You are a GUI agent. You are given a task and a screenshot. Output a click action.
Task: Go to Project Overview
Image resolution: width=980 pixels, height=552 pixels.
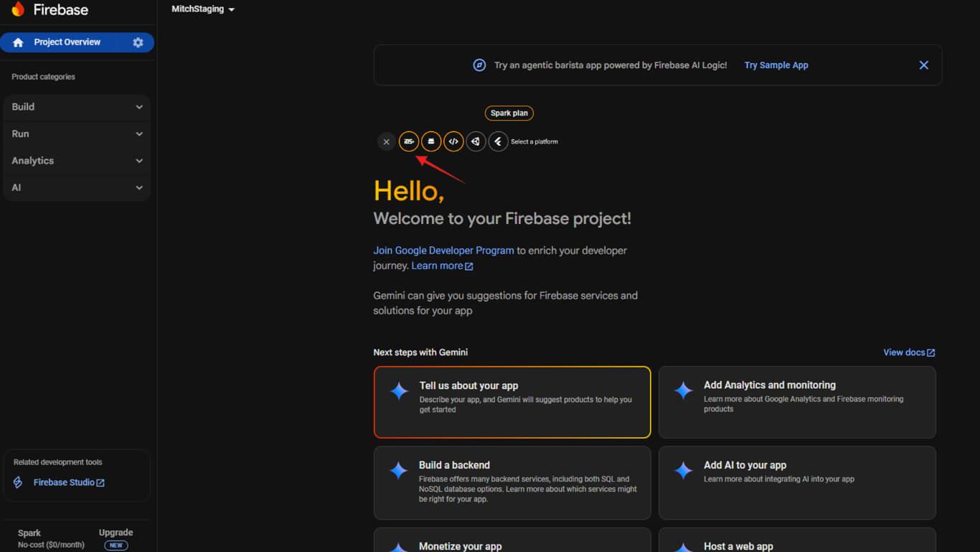click(67, 42)
